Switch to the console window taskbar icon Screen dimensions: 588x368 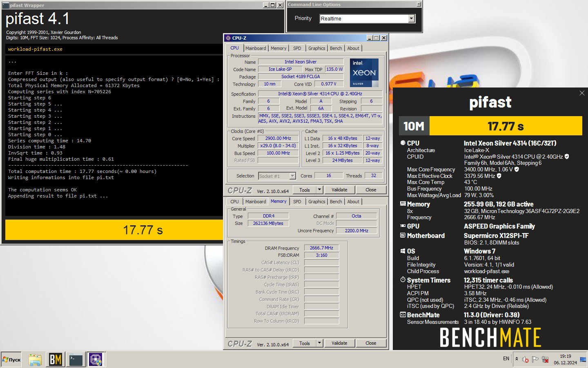point(76,359)
